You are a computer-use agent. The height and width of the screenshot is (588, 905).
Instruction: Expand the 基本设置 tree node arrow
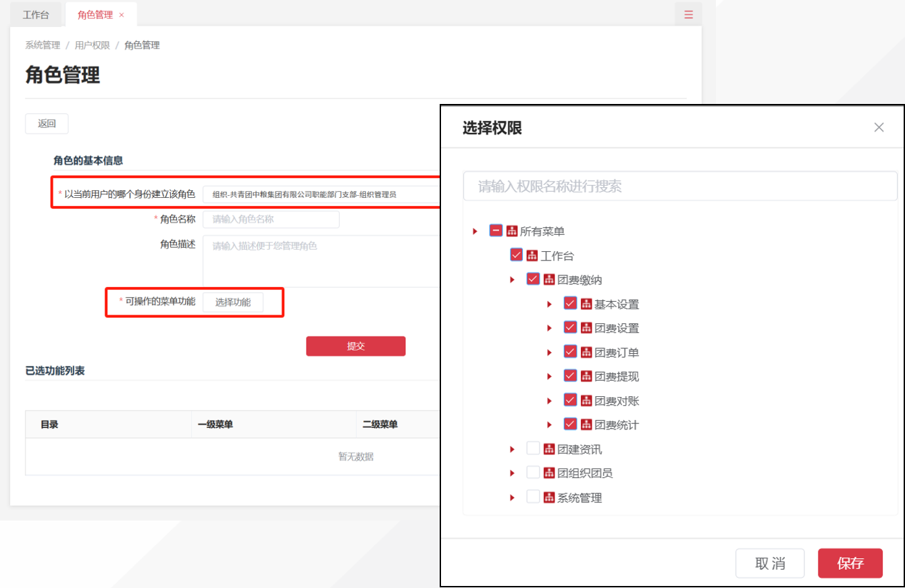(550, 304)
